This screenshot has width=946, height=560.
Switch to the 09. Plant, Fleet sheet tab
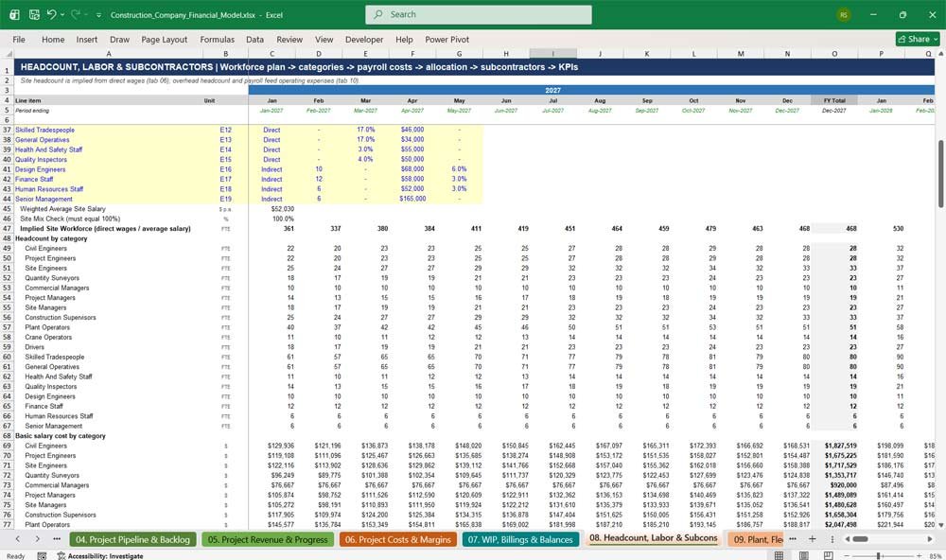pyautogui.click(x=757, y=539)
